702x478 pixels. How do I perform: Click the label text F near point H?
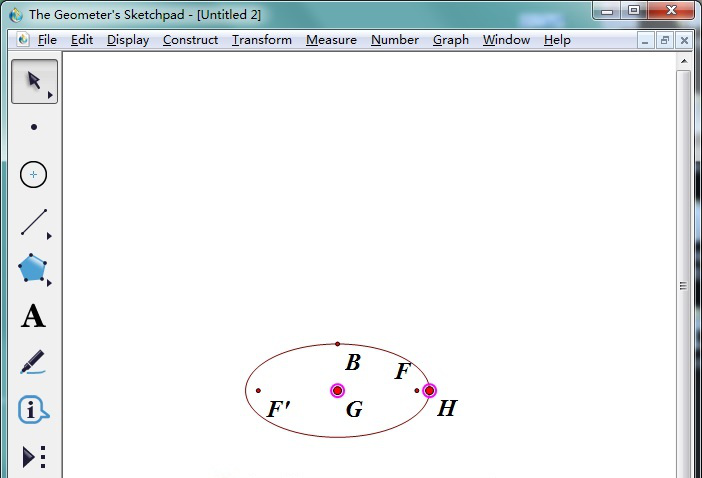pyautogui.click(x=402, y=371)
